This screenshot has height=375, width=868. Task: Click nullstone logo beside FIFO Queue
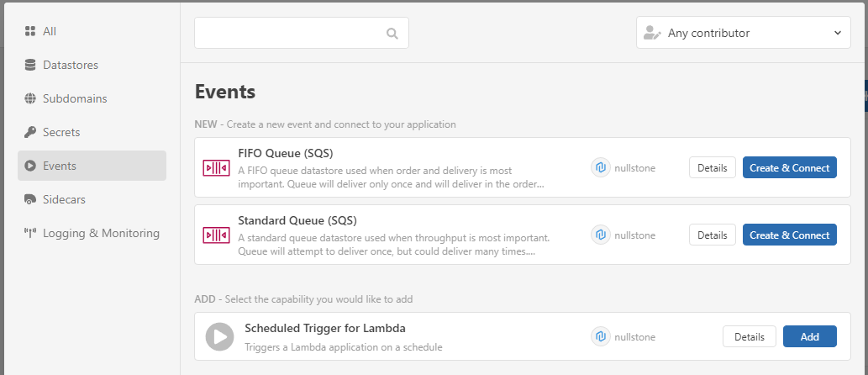tap(600, 167)
